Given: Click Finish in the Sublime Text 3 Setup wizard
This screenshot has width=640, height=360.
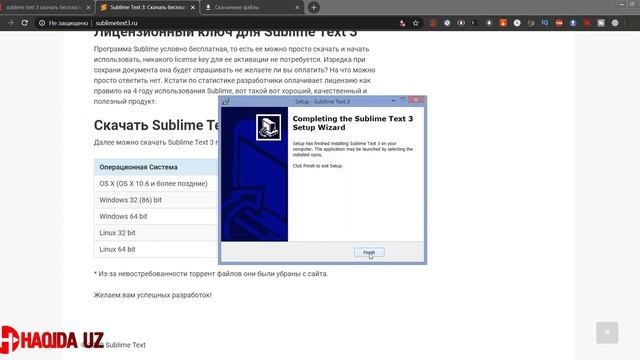Looking at the screenshot, I should coord(369,252).
